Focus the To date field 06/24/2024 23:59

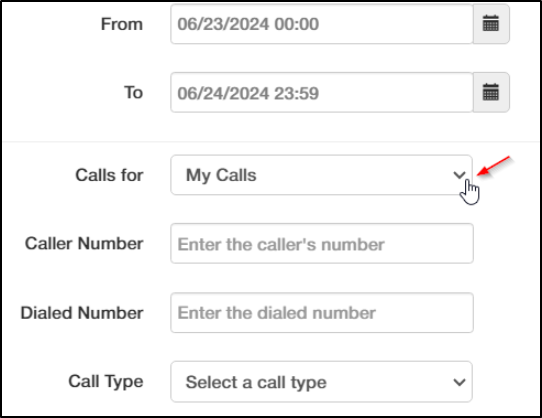coord(322,92)
